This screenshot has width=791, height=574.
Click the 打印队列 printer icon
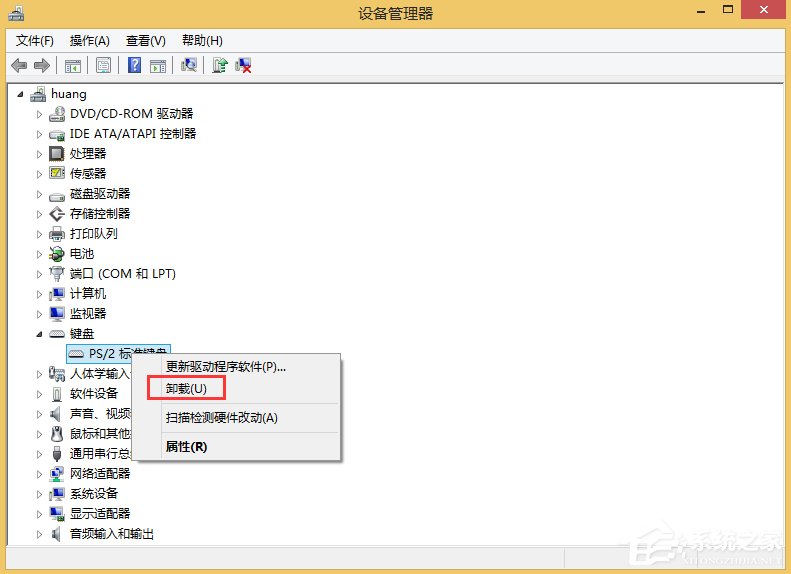[x=57, y=234]
